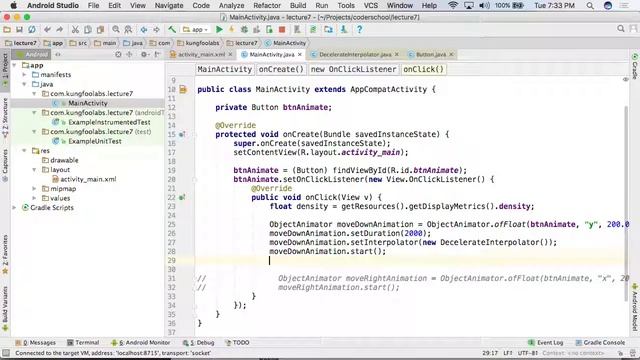Click the Replace toolbar icon

tap(128, 29)
